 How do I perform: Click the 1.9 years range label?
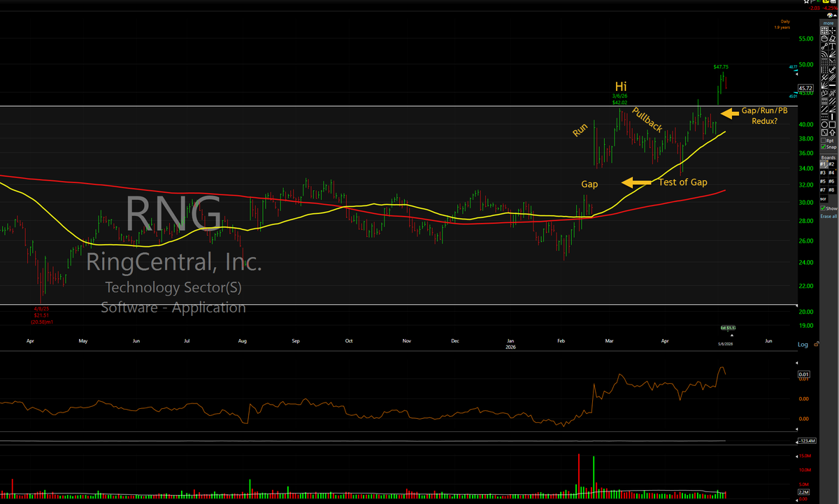click(782, 27)
